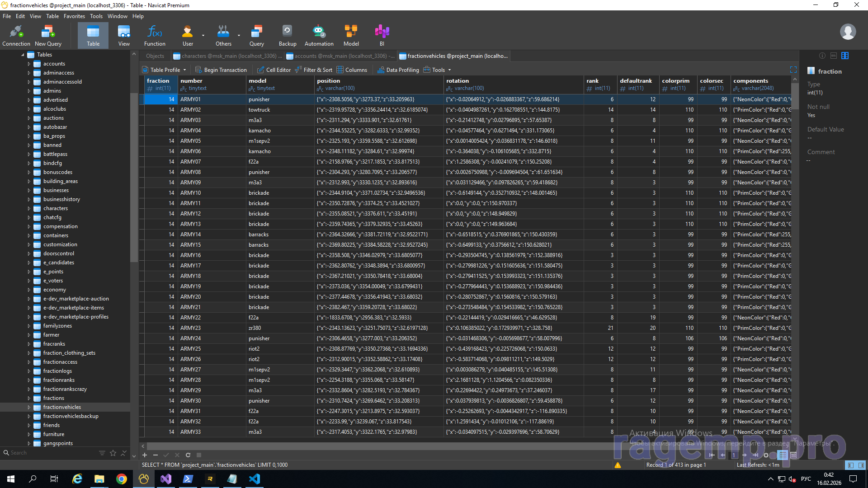
Task: Open the Favorites menu
Action: point(74,16)
